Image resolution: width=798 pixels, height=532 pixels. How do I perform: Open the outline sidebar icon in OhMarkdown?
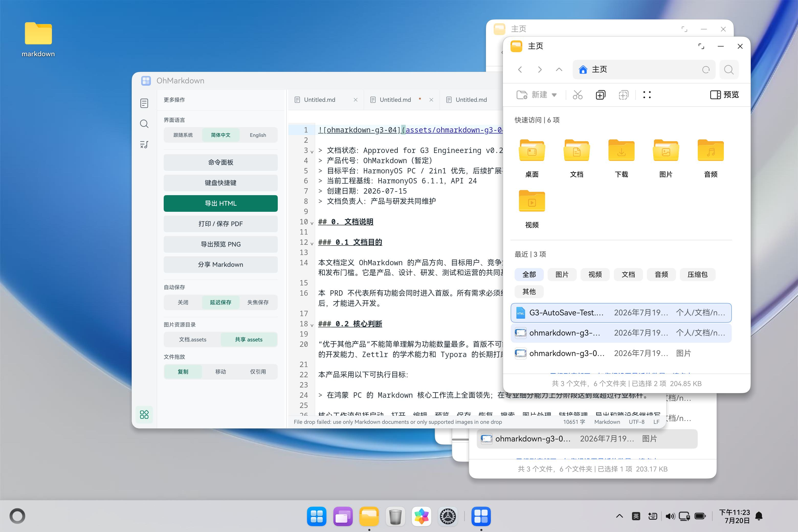point(144,145)
